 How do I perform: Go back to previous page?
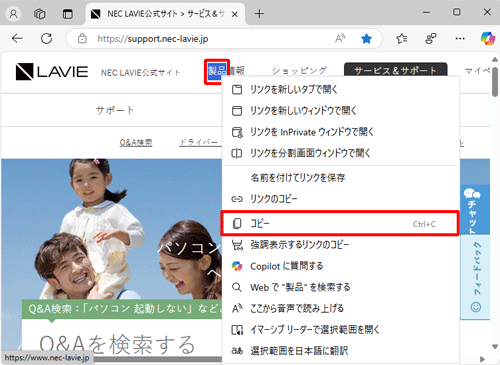click(17, 39)
